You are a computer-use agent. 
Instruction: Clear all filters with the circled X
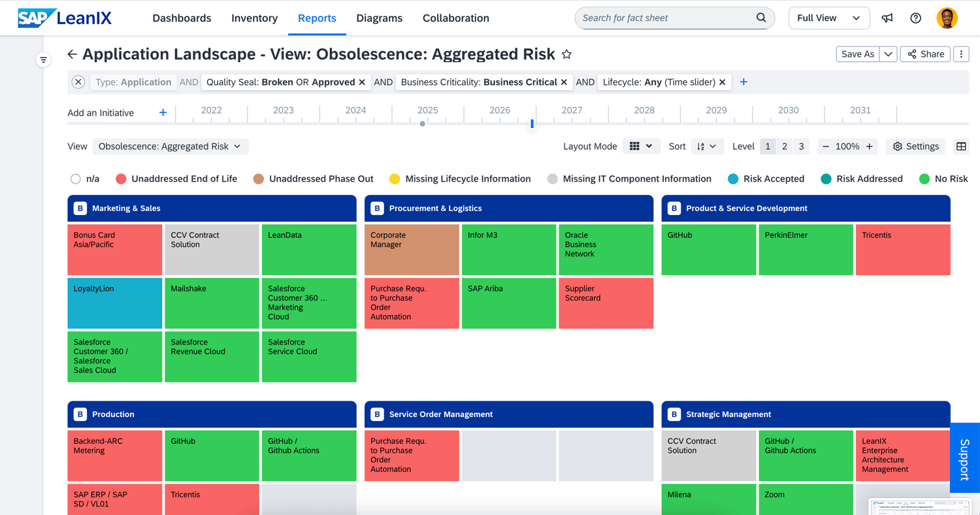coord(78,82)
